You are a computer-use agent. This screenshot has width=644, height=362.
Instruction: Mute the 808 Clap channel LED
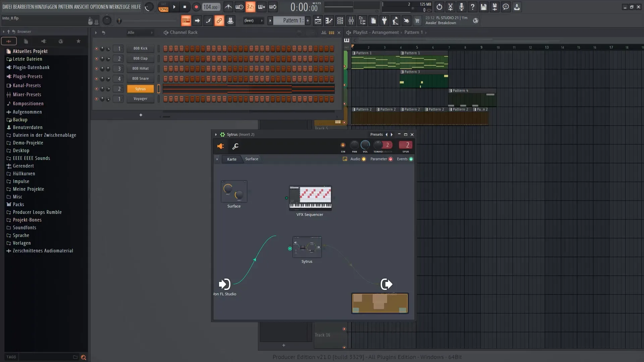coord(97,59)
